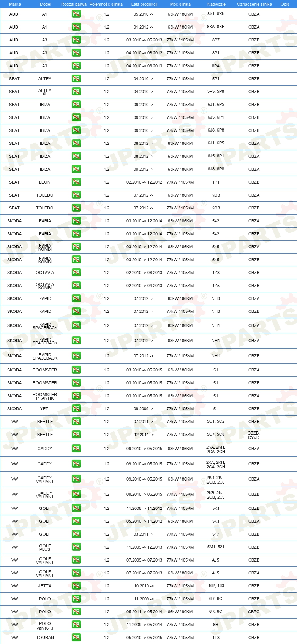Click petrol icon in AUDI A1 8X1, 8XK row
Viewport: 297px width, 644px height.
click(x=76, y=14)
